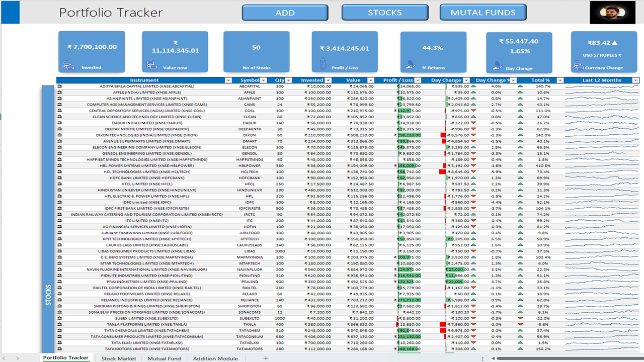Click the bank icon beside SUBEX LIMITED row
This screenshot has height=362, width=644.
(x=60, y=318)
